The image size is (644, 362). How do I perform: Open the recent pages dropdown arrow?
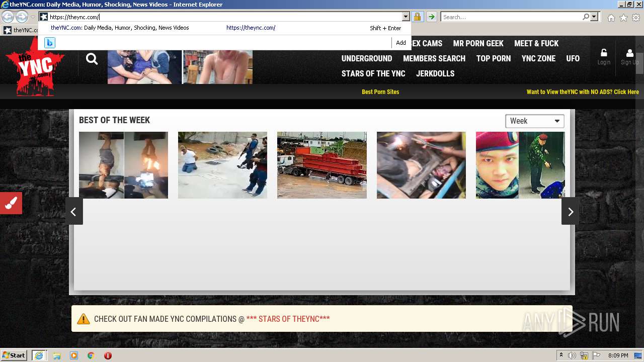click(x=33, y=17)
